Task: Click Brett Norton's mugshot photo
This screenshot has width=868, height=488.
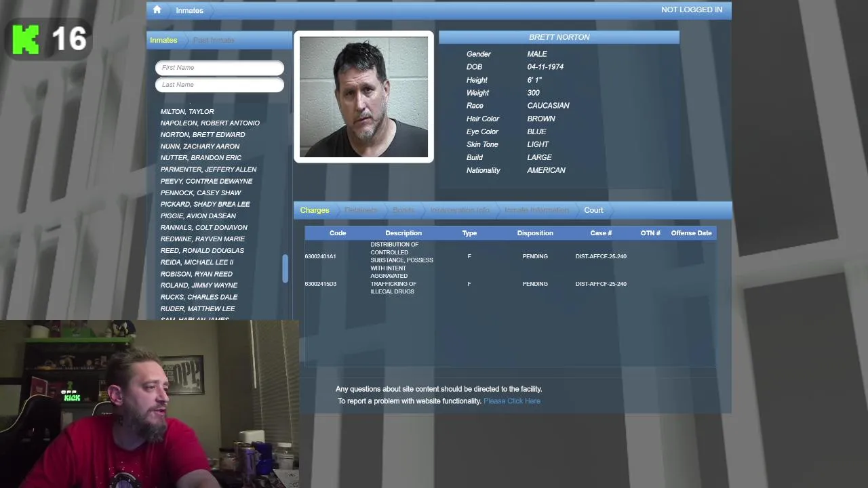Action: pyautogui.click(x=363, y=97)
